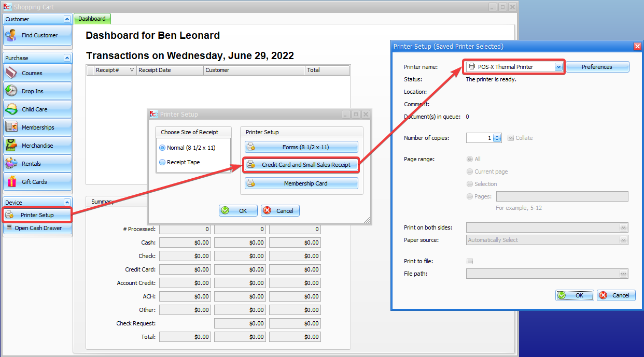Click green check icon in Printer Setup (Saved) OK
This screenshot has width=644, height=357.
coord(562,295)
